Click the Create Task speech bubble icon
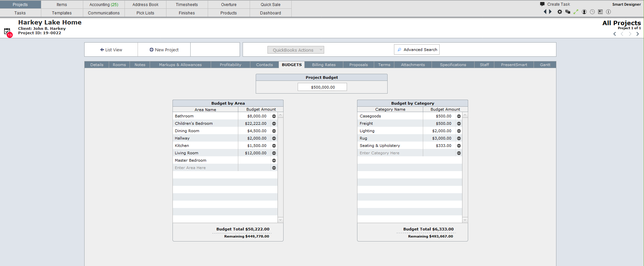 [x=542, y=4]
